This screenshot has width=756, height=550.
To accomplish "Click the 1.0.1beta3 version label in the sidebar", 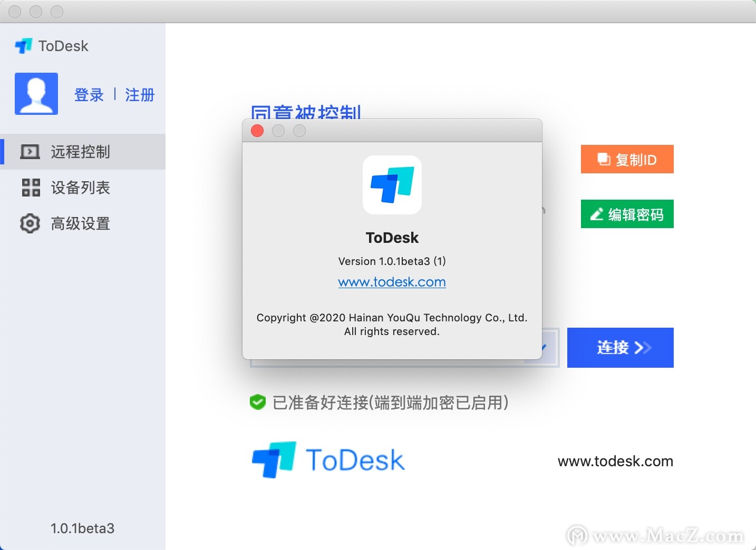I will click(83, 528).
